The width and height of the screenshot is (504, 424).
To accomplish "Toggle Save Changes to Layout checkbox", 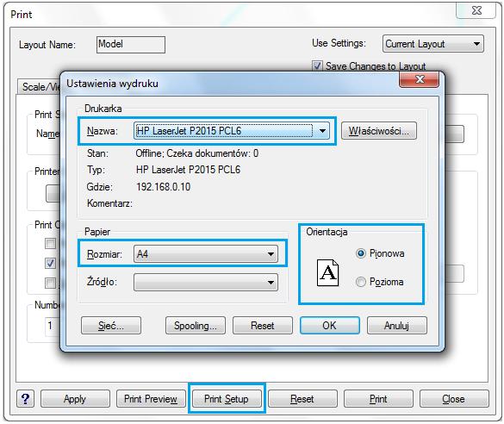I will point(317,65).
